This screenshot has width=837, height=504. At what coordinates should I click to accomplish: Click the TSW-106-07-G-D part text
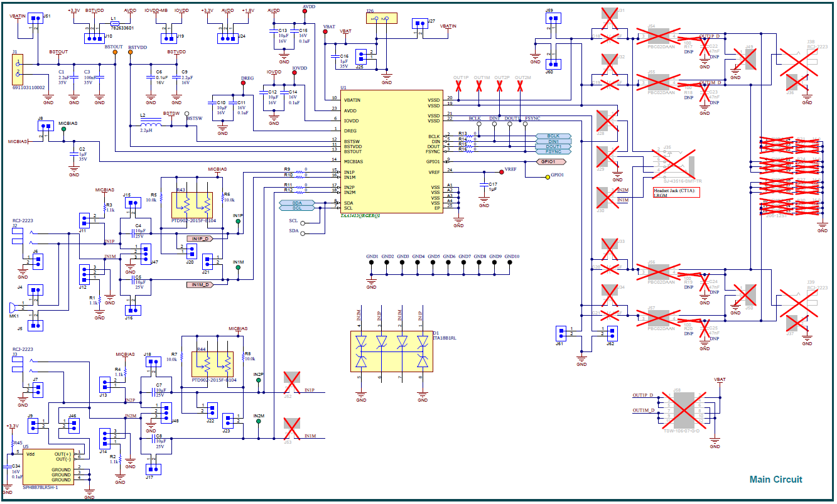coord(681,431)
